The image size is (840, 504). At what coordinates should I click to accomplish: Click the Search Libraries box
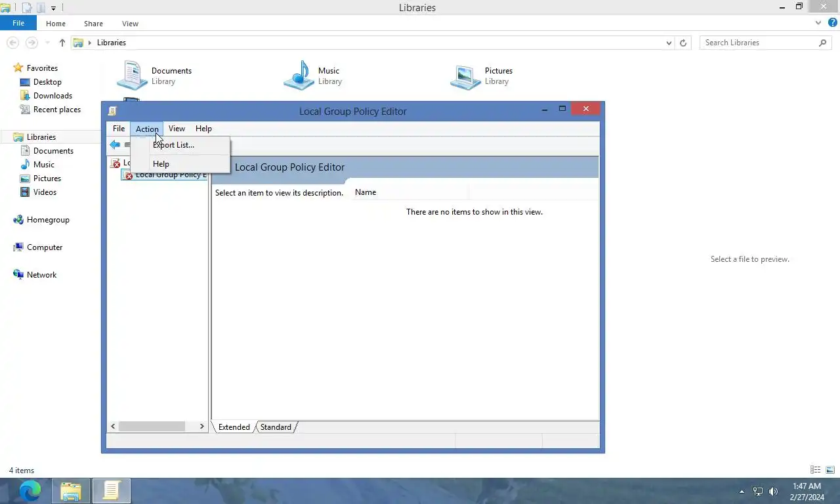[758, 43]
